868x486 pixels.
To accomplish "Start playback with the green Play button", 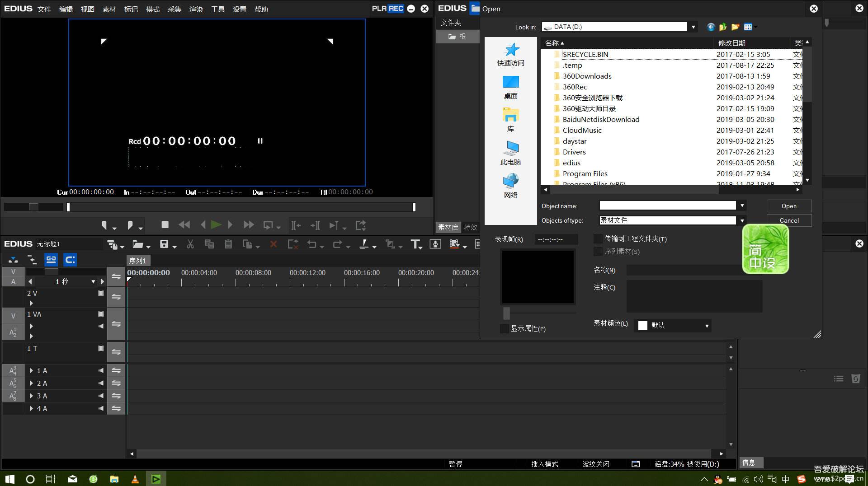I will click(216, 224).
